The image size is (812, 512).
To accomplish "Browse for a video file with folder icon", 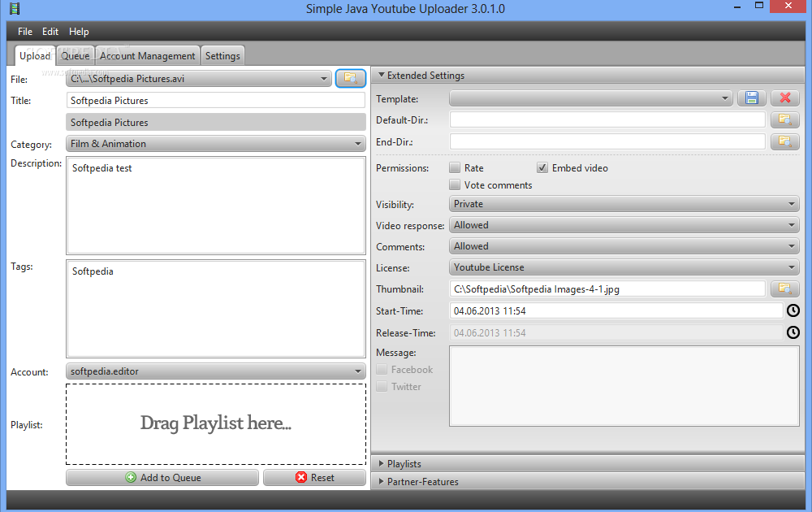I will [x=351, y=78].
